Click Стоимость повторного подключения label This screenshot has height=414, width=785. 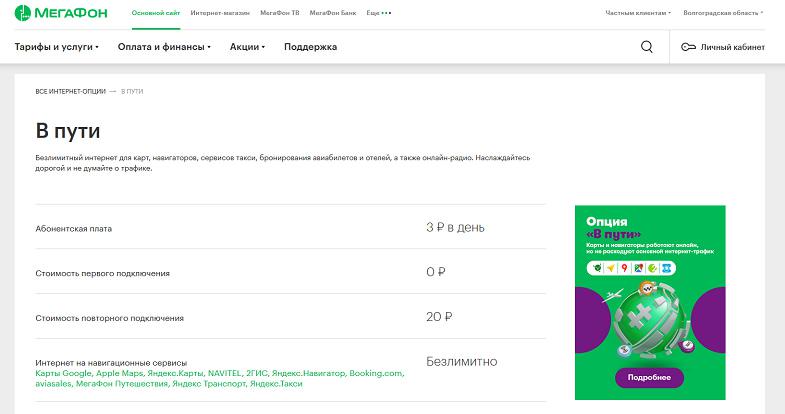[x=110, y=318]
